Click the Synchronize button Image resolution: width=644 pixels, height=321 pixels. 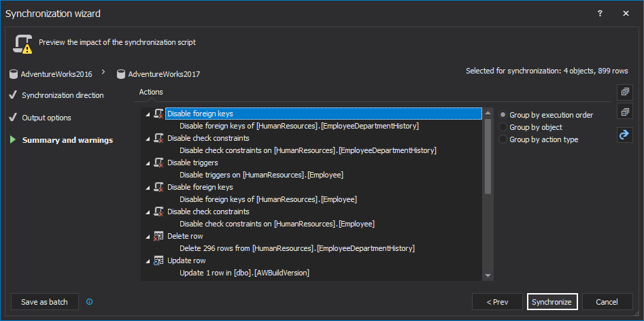pyautogui.click(x=552, y=302)
